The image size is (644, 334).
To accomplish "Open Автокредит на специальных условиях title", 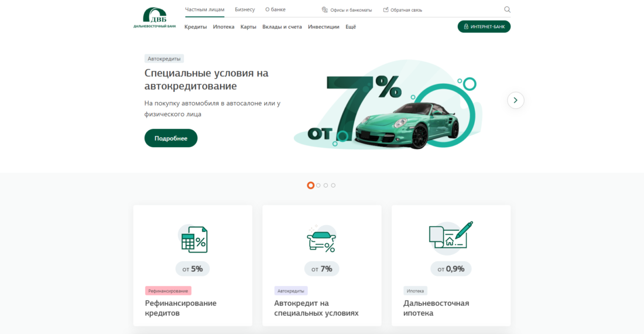I will click(316, 308).
